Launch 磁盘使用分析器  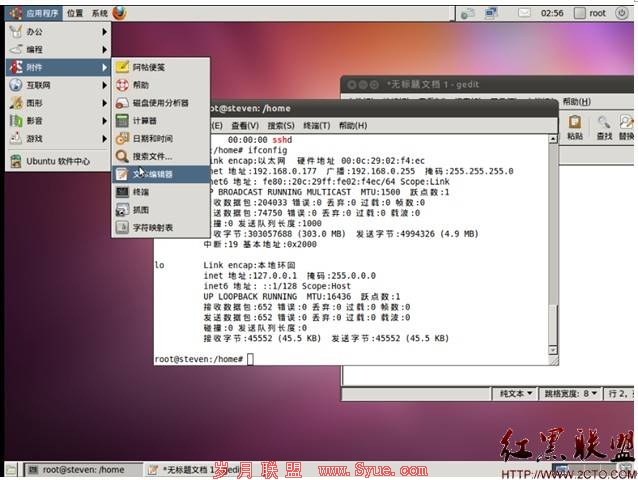coord(161,103)
